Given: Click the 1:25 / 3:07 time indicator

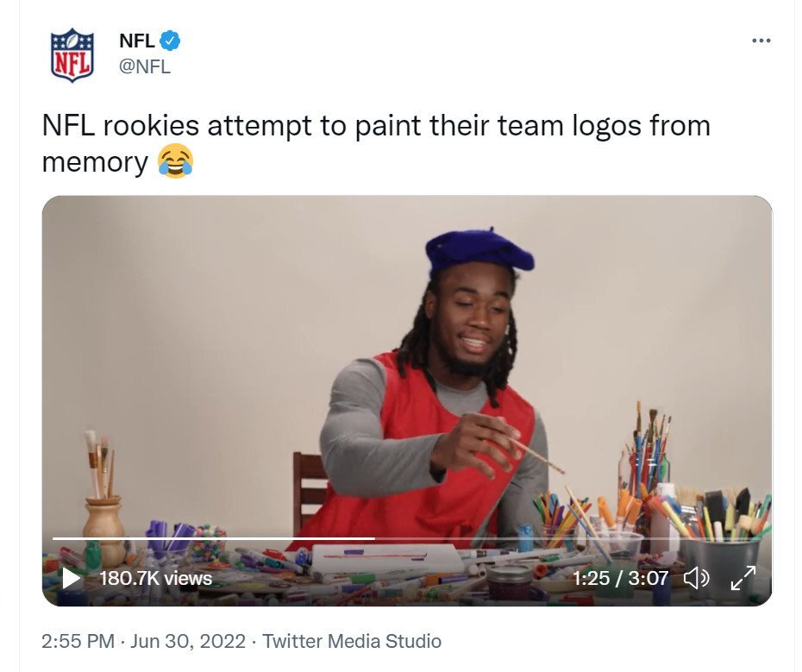Looking at the screenshot, I should pyautogui.click(x=620, y=578).
